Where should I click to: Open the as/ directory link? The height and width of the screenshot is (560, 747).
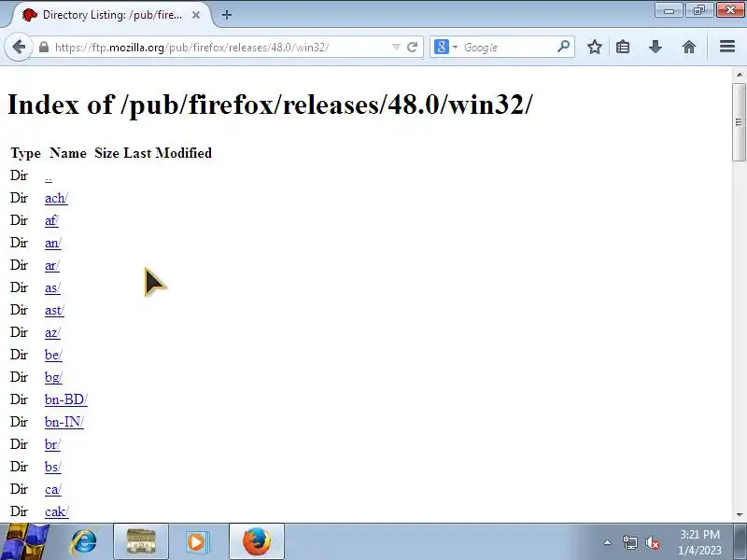(52, 287)
